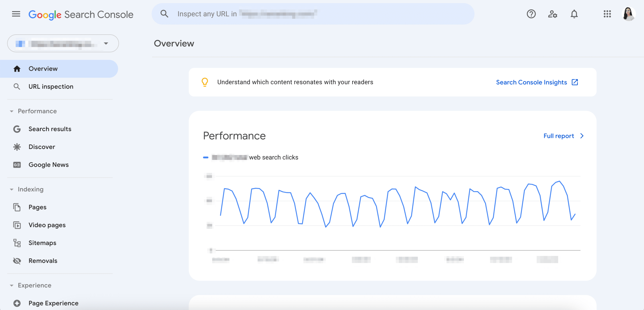Open users and permissions settings icon
This screenshot has width=644, height=310.
point(552,14)
